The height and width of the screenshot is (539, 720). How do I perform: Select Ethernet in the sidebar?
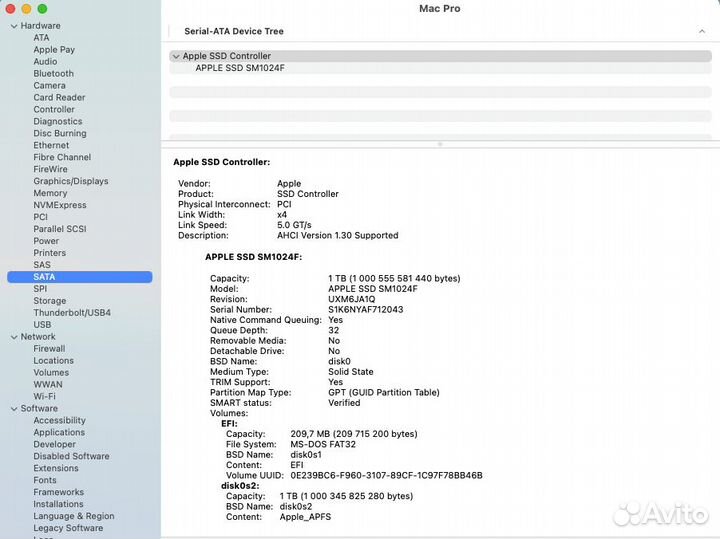click(51, 145)
